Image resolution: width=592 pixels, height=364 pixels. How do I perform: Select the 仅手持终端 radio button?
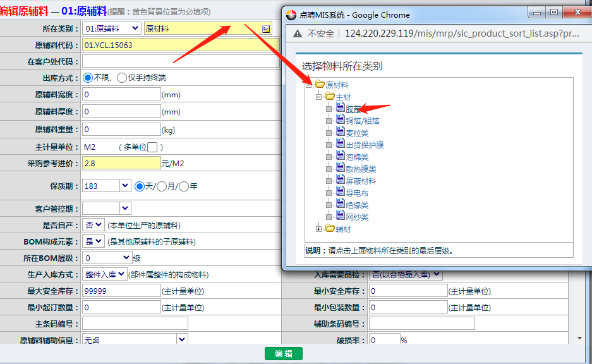coord(121,78)
